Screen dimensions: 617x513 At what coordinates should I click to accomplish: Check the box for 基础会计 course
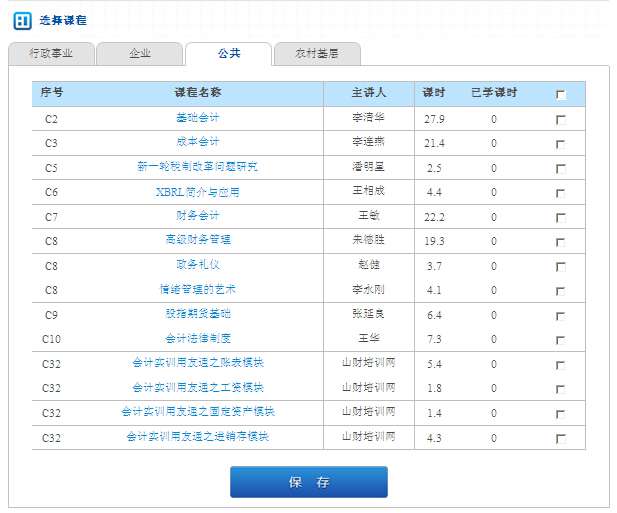pos(561,119)
